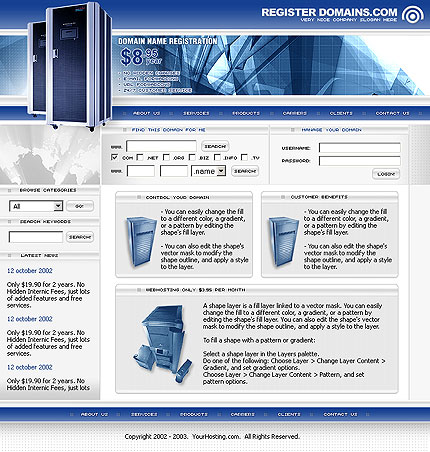Open Products in footer navigation

click(194, 414)
